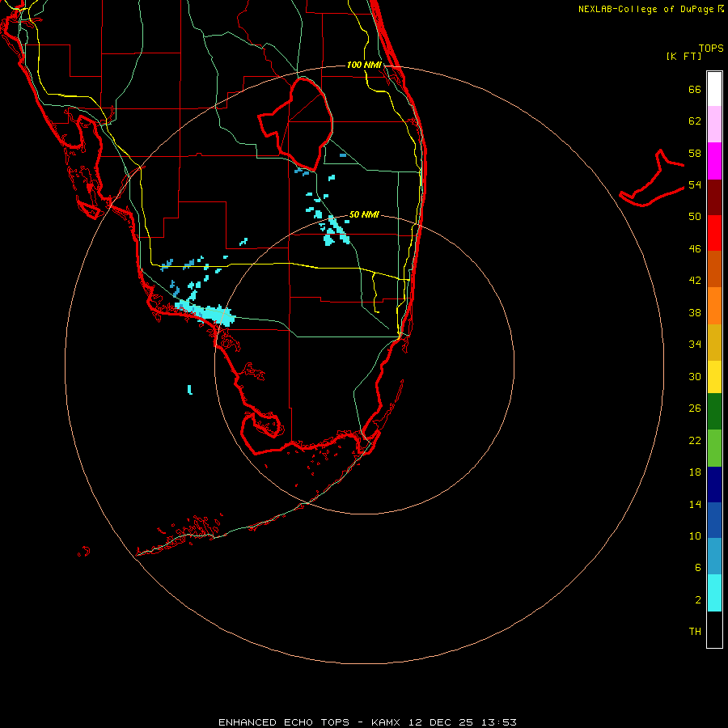Click the '2' legend value
The height and width of the screenshot is (728, 728).
[698, 600]
